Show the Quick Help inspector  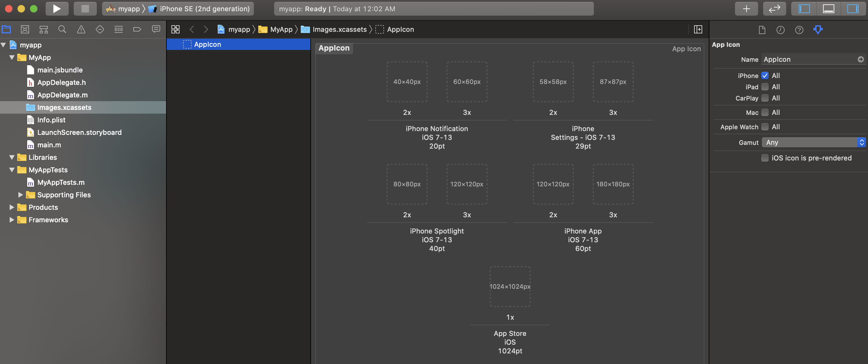coord(799,30)
